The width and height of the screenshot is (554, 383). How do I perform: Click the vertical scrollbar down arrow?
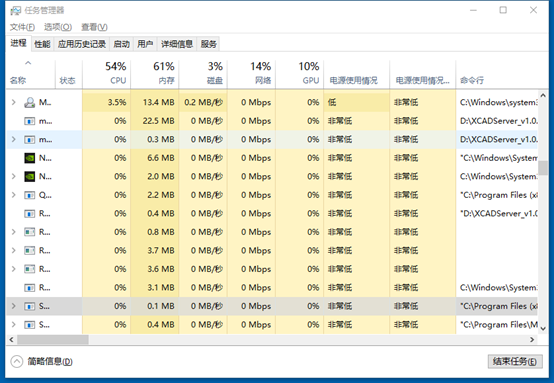(543, 329)
